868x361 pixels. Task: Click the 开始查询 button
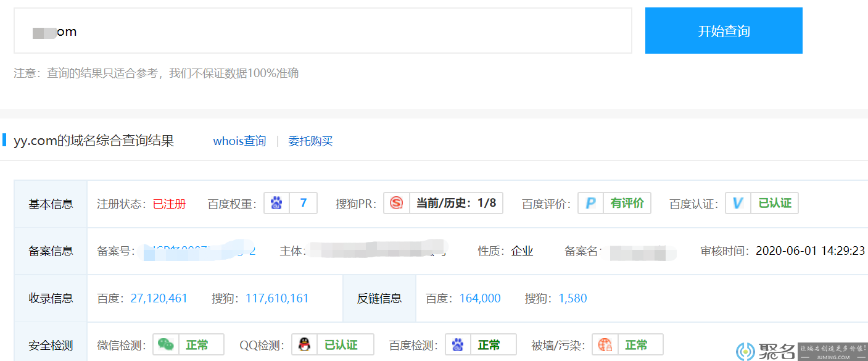coord(724,31)
